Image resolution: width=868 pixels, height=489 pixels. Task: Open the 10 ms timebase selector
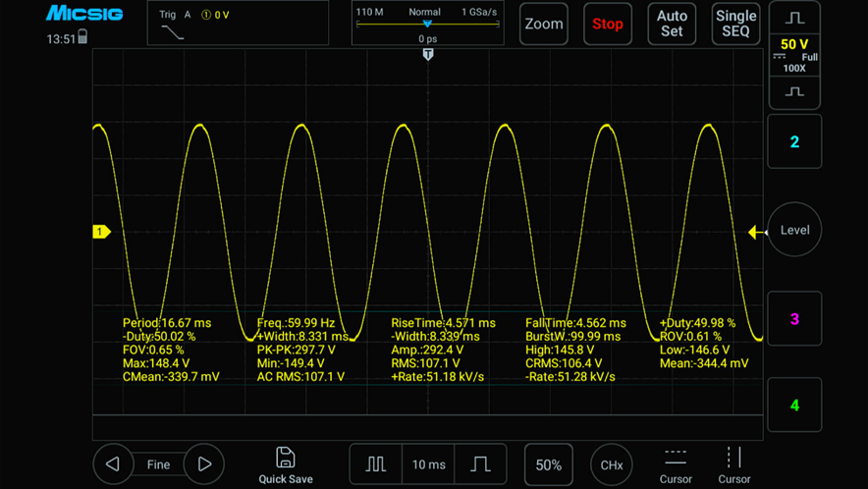click(x=428, y=464)
